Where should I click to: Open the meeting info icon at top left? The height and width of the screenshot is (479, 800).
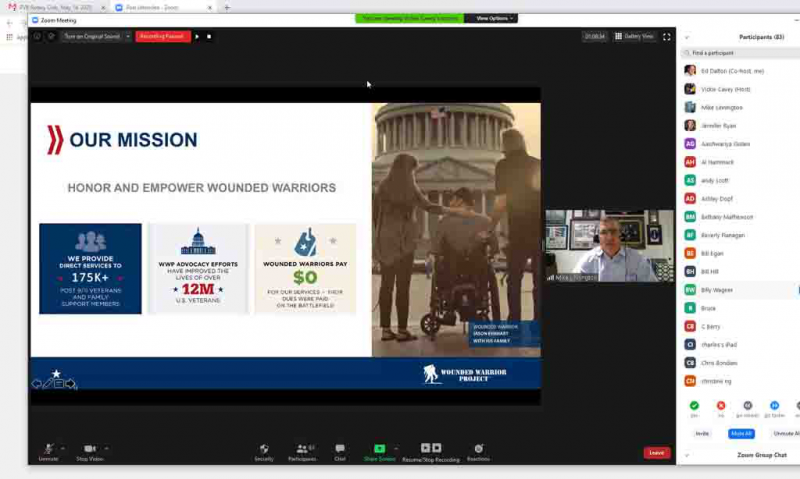[x=37, y=36]
